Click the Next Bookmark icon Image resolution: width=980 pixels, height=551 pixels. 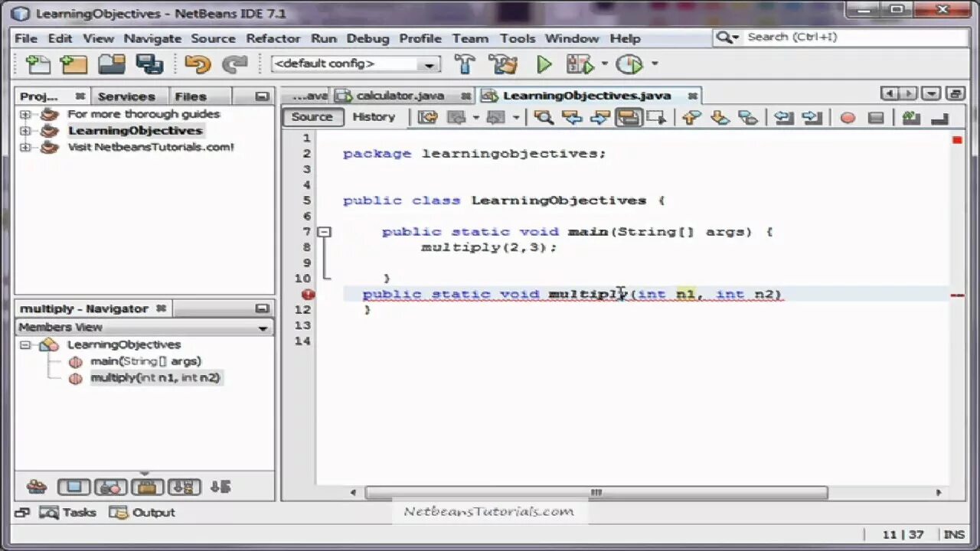click(x=720, y=117)
